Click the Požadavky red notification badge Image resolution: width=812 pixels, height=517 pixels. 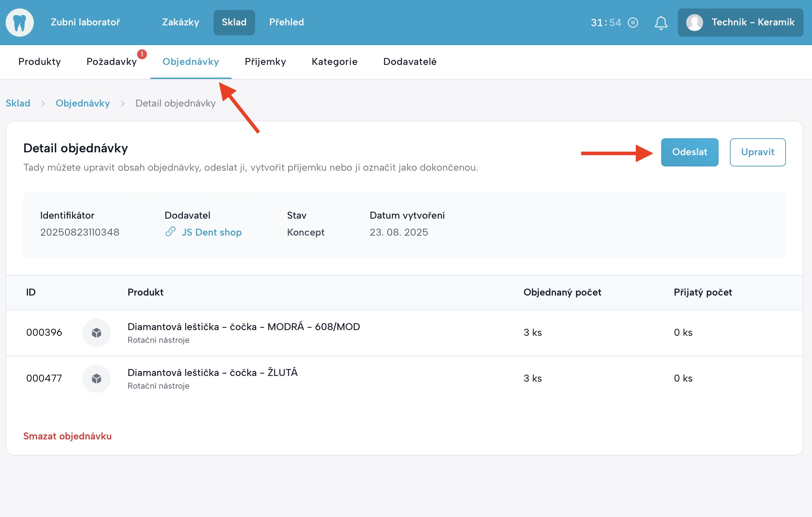click(142, 54)
